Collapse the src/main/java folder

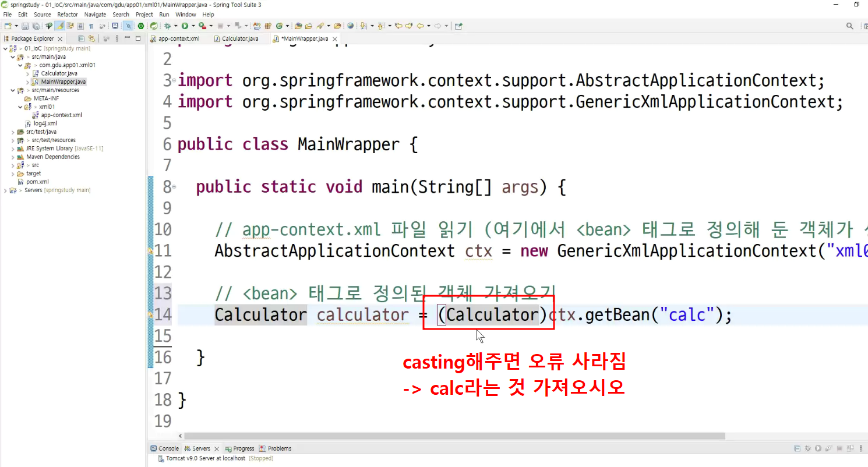(13, 56)
